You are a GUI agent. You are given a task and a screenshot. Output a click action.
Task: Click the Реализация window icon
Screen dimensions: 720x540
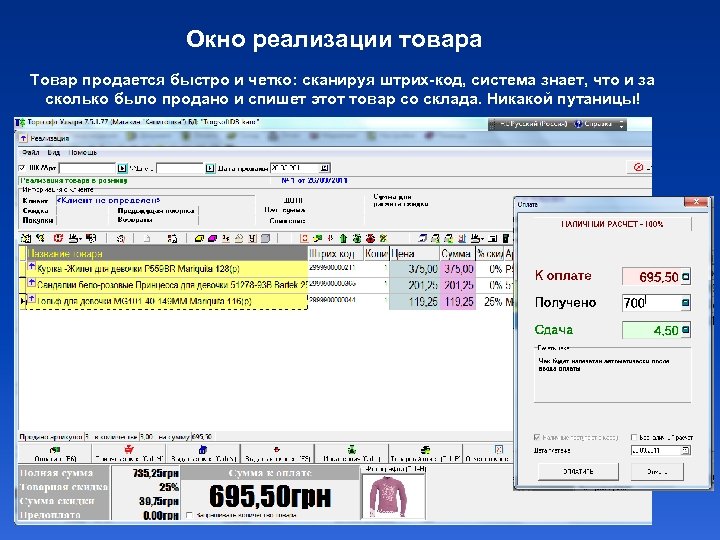[x=23, y=138]
